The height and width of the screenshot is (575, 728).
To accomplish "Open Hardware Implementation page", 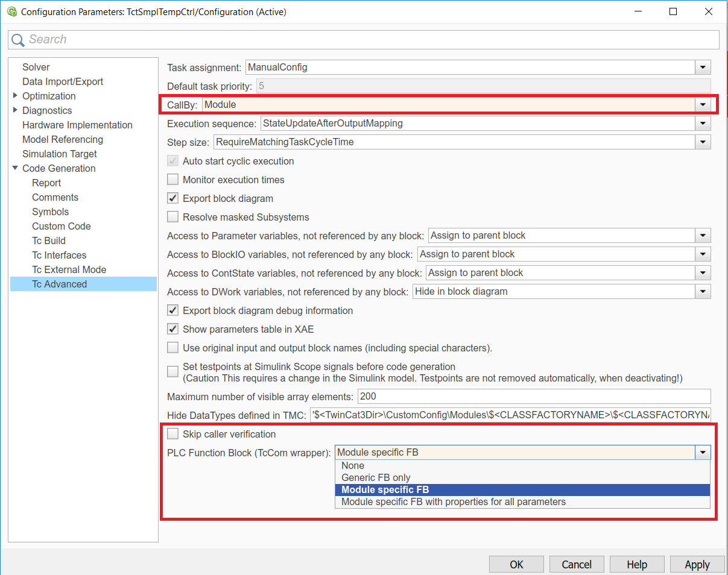I will click(77, 125).
